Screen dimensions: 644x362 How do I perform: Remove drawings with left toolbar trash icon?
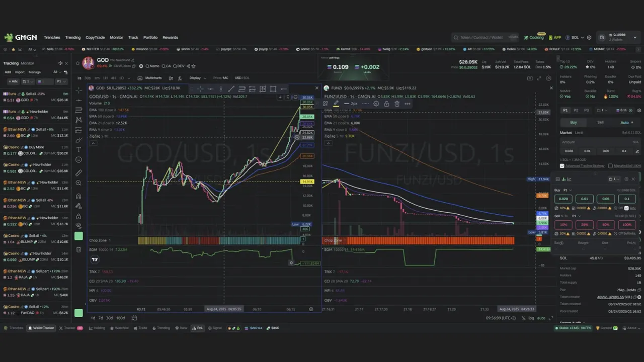point(78,249)
